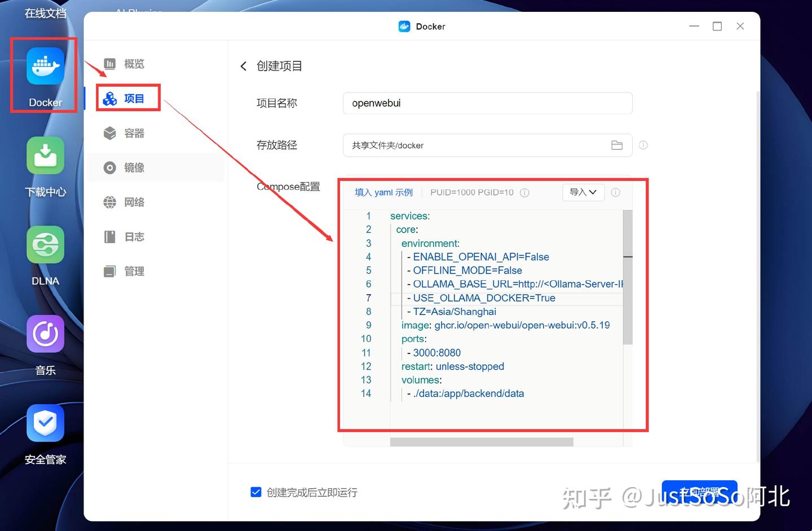Go back using the arrow beside 创建项目
The image size is (812, 531).
pyautogui.click(x=243, y=66)
